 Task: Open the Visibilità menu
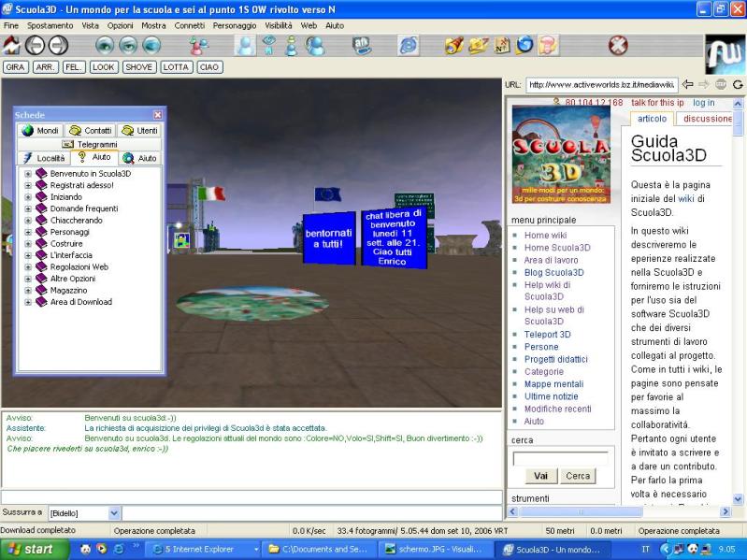coord(279,26)
